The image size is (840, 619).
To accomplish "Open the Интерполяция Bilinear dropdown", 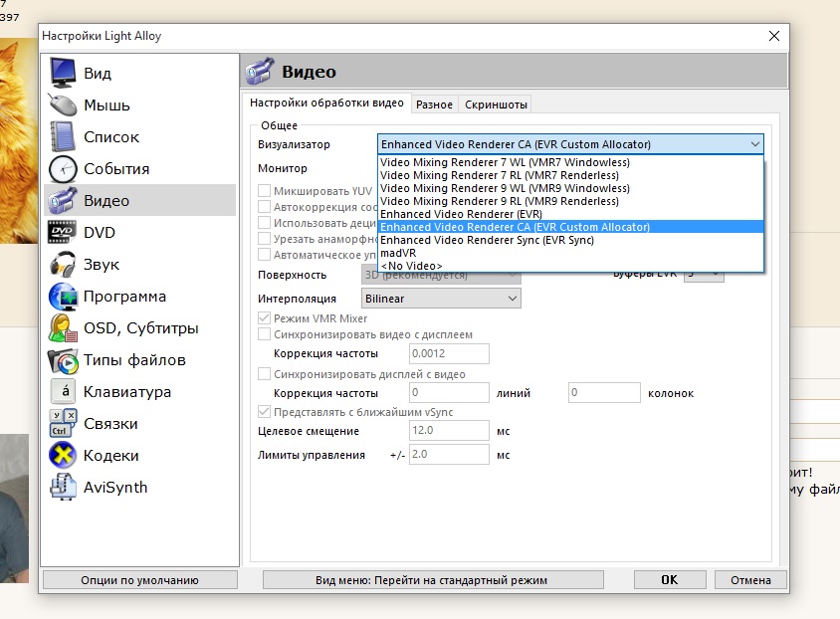I will [441, 299].
